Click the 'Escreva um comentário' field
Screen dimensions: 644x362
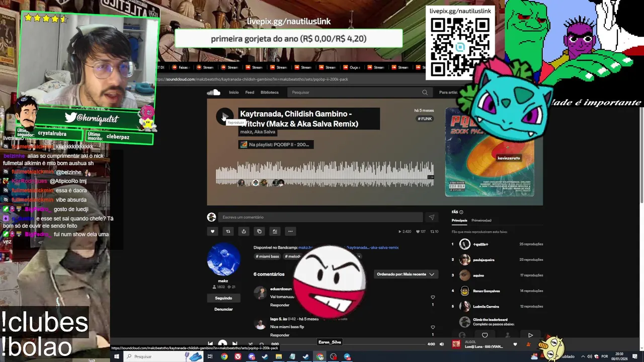tap(320, 217)
